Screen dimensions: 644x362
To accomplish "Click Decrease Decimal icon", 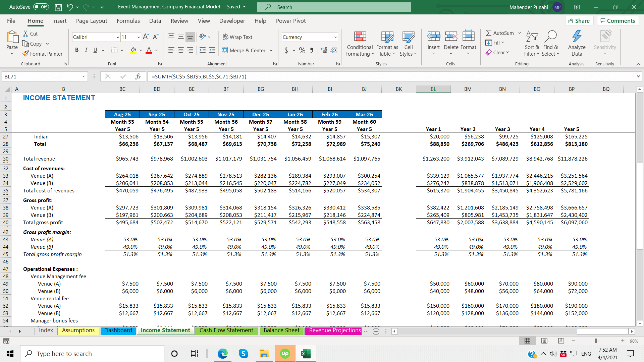I will coord(334,50).
